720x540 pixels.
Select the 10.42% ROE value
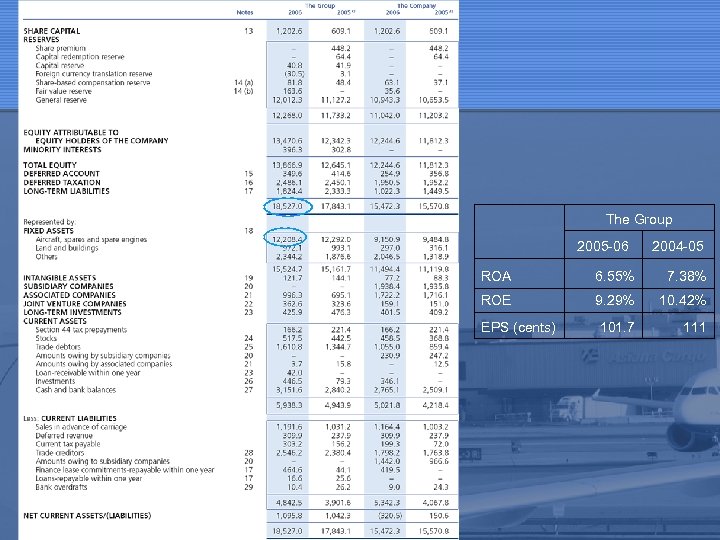click(682, 300)
